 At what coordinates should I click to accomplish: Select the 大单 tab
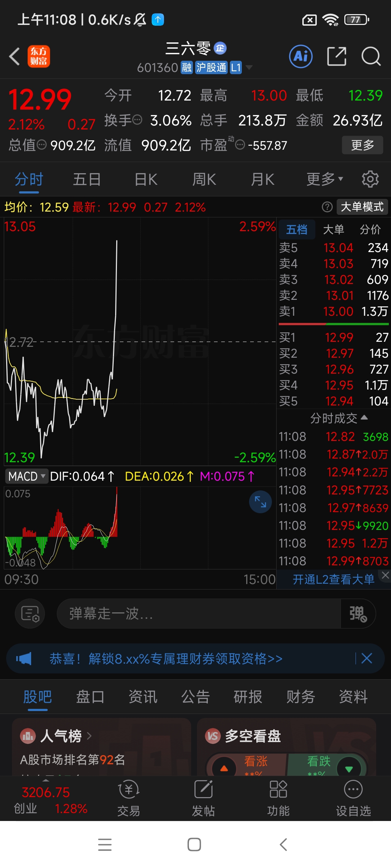coord(333,229)
